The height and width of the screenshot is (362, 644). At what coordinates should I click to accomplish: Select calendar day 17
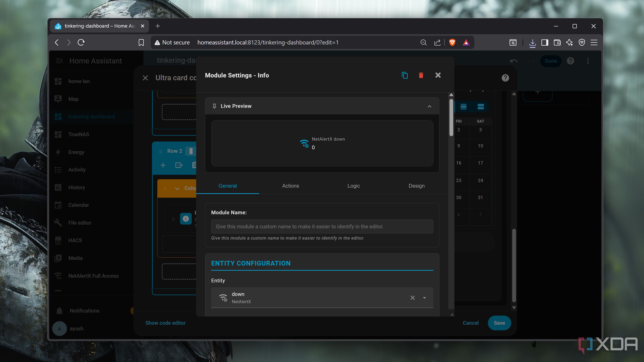[480, 163]
